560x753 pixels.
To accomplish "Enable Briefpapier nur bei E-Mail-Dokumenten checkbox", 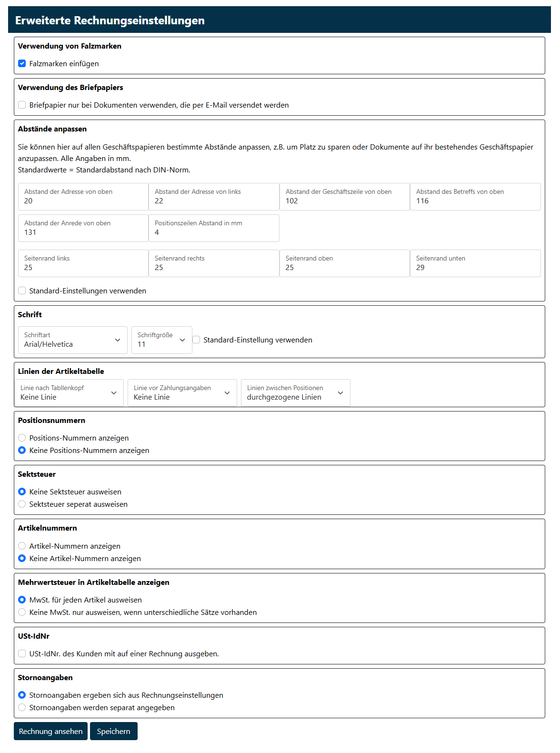I will (x=22, y=105).
